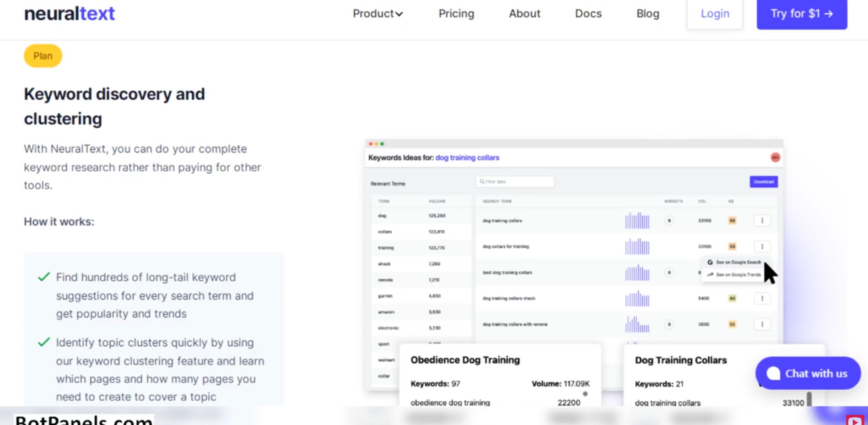
Task: Click the red YouTube play icon
Action: tap(854, 420)
